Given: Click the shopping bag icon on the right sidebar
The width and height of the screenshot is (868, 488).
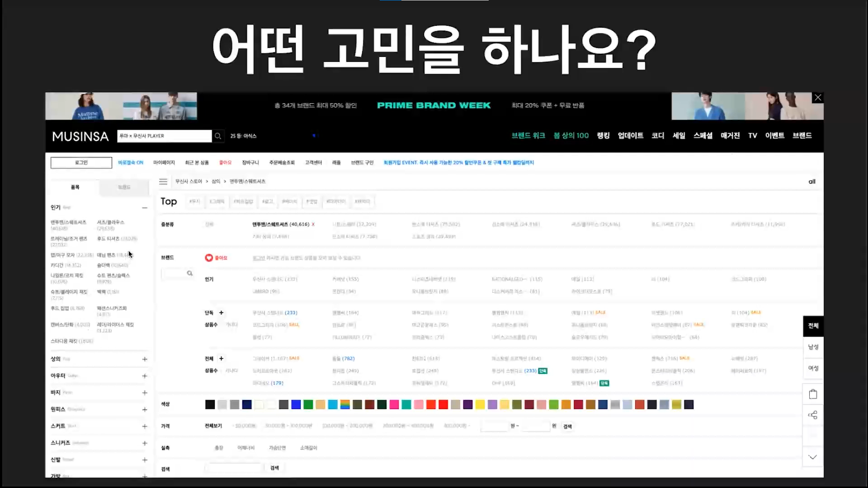Looking at the screenshot, I should tap(813, 394).
